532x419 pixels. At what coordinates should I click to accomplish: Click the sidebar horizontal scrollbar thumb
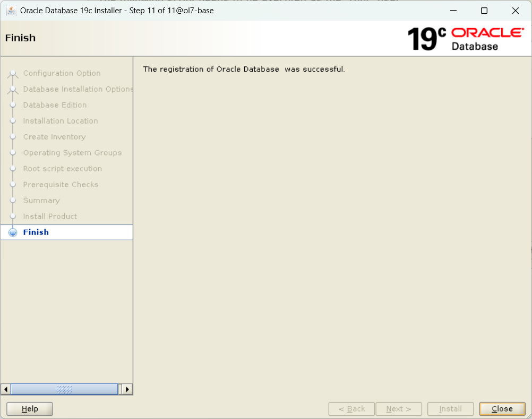coord(64,389)
